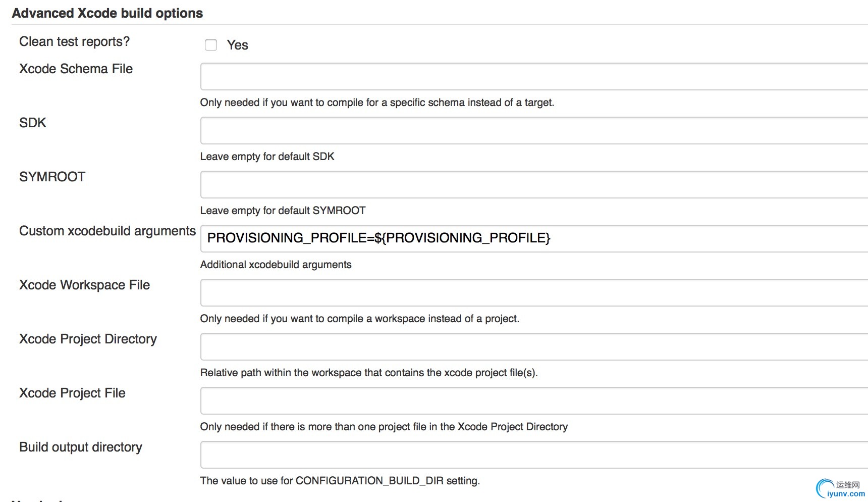Image resolution: width=868 pixels, height=502 pixels.
Task: Focus the Build output directory field
Action: [x=534, y=455]
